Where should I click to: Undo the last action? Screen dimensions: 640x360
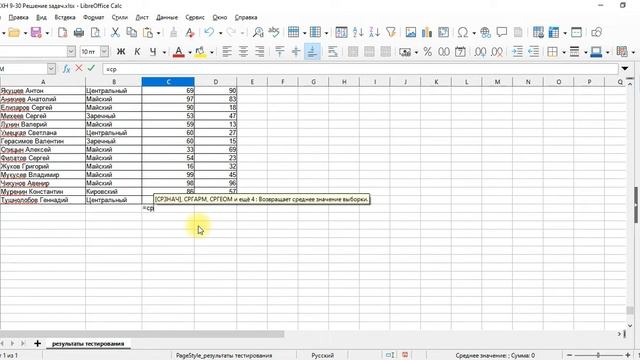[x=209, y=32]
